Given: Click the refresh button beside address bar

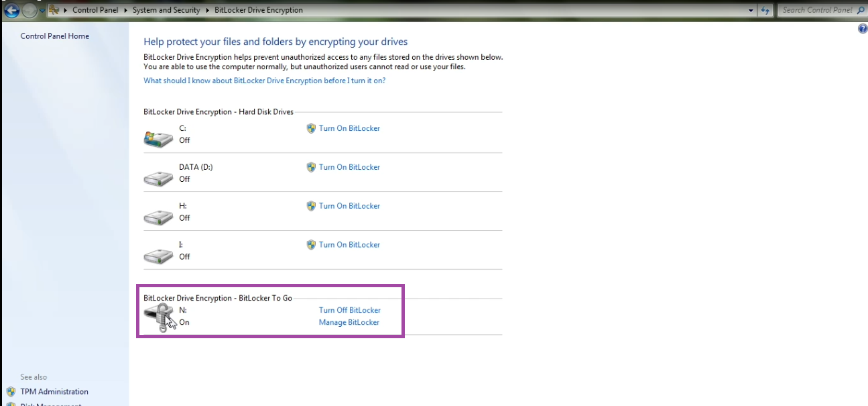Looking at the screenshot, I should (x=766, y=11).
